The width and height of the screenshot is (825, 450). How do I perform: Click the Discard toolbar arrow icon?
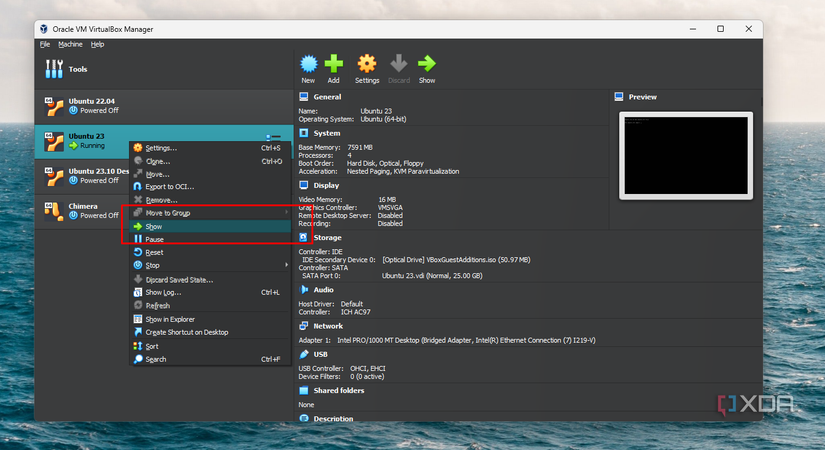click(x=399, y=64)
